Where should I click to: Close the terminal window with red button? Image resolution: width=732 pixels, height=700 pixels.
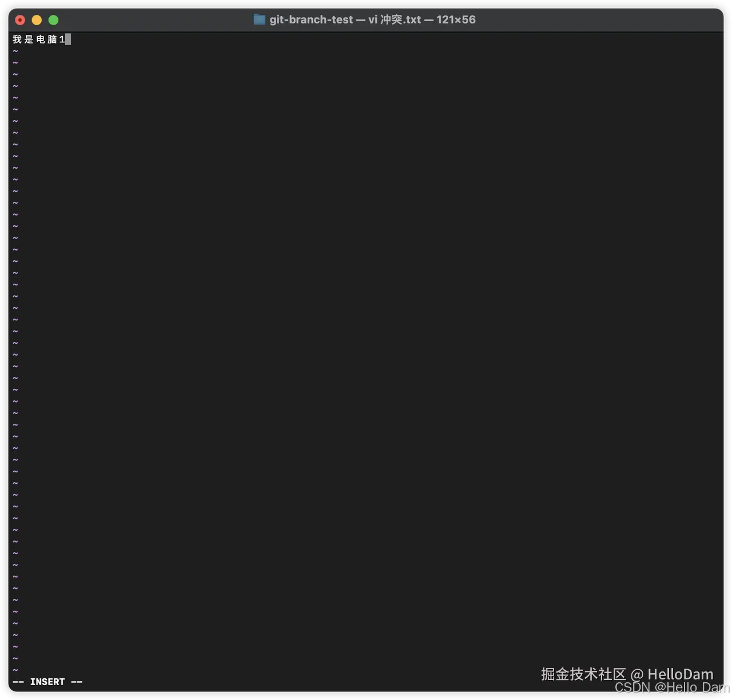pos(20,20)
